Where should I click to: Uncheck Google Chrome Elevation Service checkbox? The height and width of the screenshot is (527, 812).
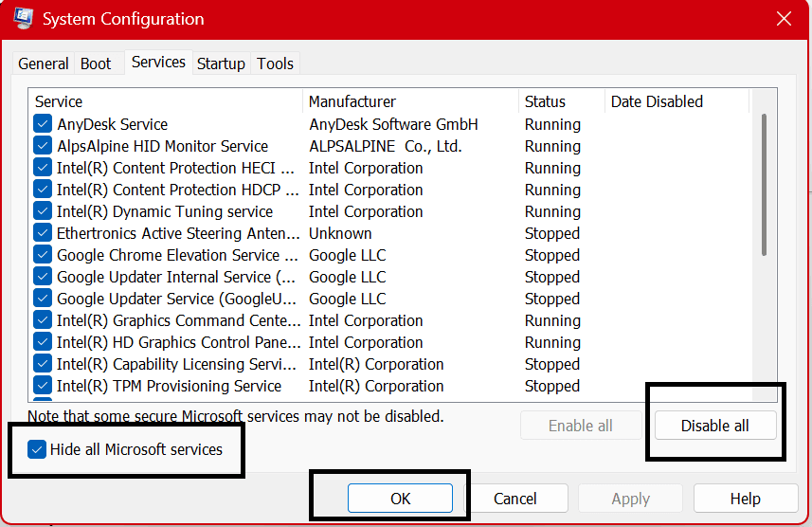43,254
